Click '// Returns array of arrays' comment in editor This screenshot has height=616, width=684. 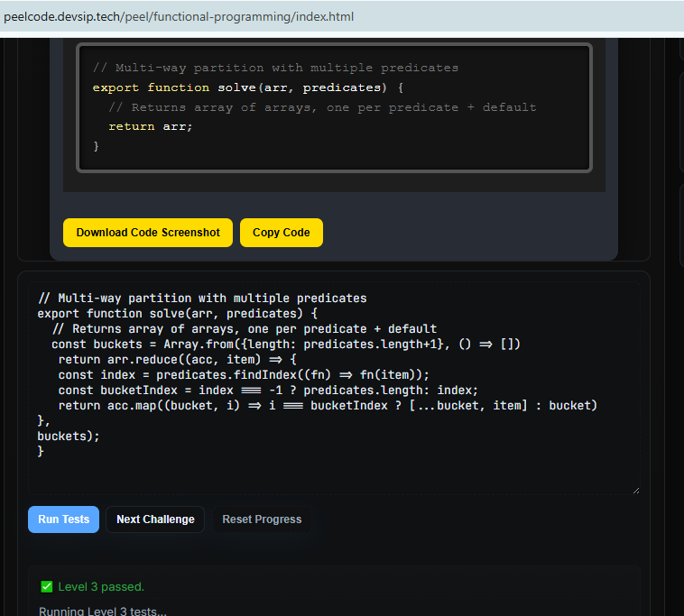point(244,328)
